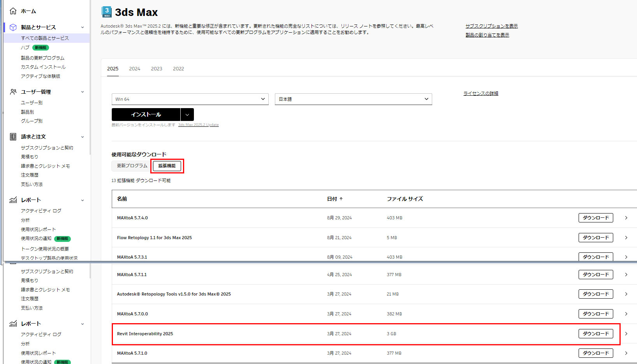Open upper 注文履歴 sidebar item

click(x=30, y=175)
